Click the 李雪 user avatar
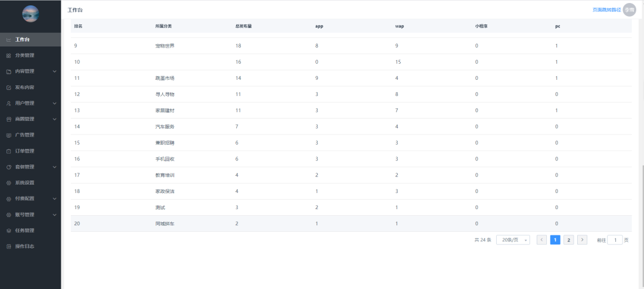644x289 pixels. (629, 10)
